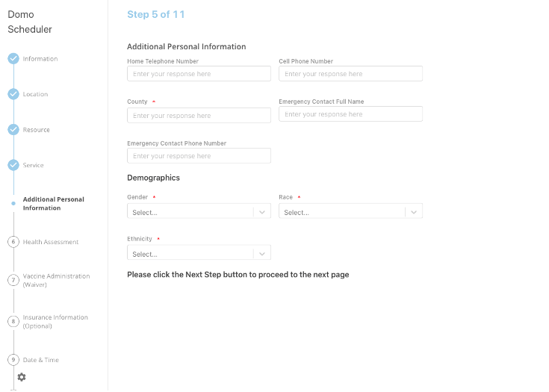Screen dimensions: 549x392
Task: Select the step 9 circle icon
Action: tap(13, 360)
